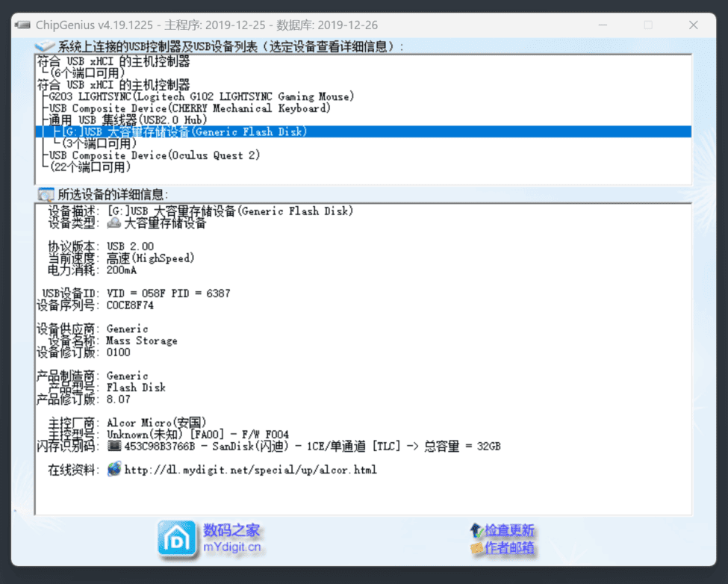728x584 pixels.
Task: Click the product revision value 8.07
Action: 119,400
